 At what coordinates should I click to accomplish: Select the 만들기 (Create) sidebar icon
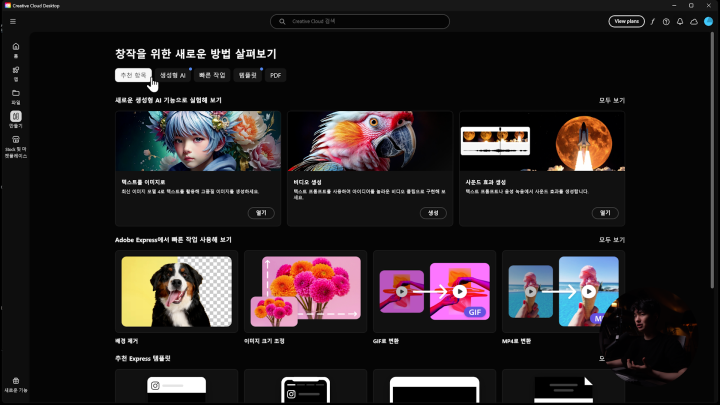coord(15,118)
